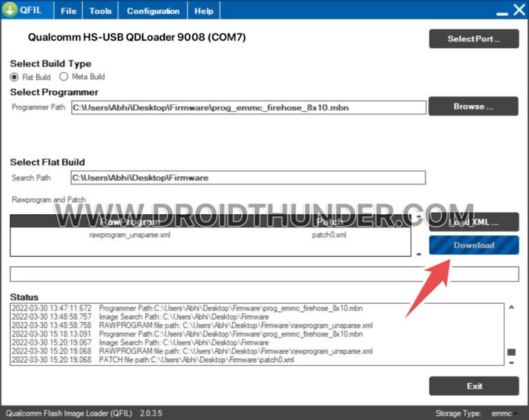529x420 pixels.
Task: Click the minus button above the Rawprogram list
Action: [419, 216]
